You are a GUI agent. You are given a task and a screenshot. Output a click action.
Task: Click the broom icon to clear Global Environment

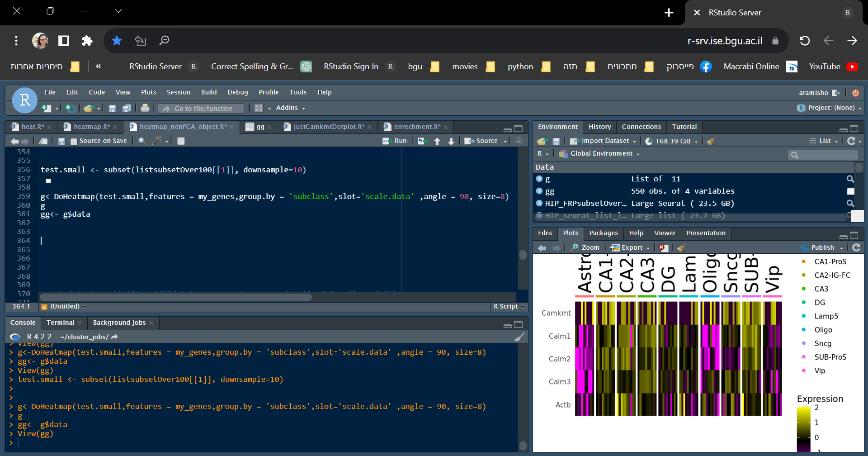(x=711, y=141)
